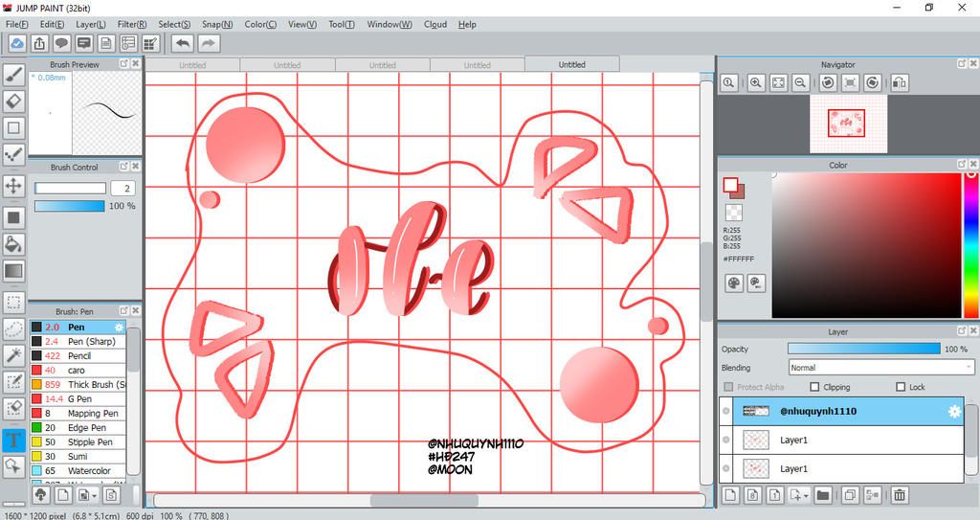
Task: Select the Fill rectangle tool
Action: pos(13,217)
